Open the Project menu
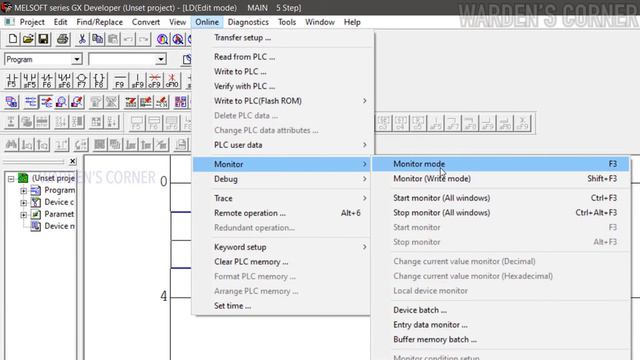Screen dimensions: 640x360 [x=32, y=22]
